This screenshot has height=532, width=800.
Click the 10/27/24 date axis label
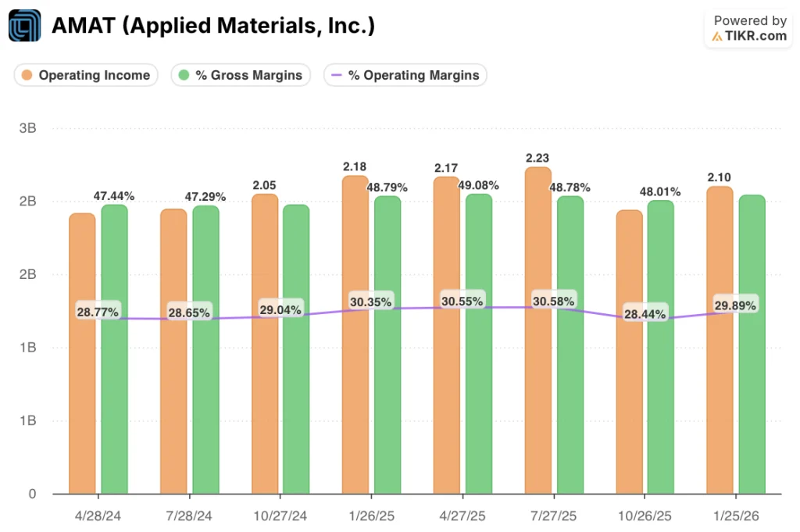[280, 516]
